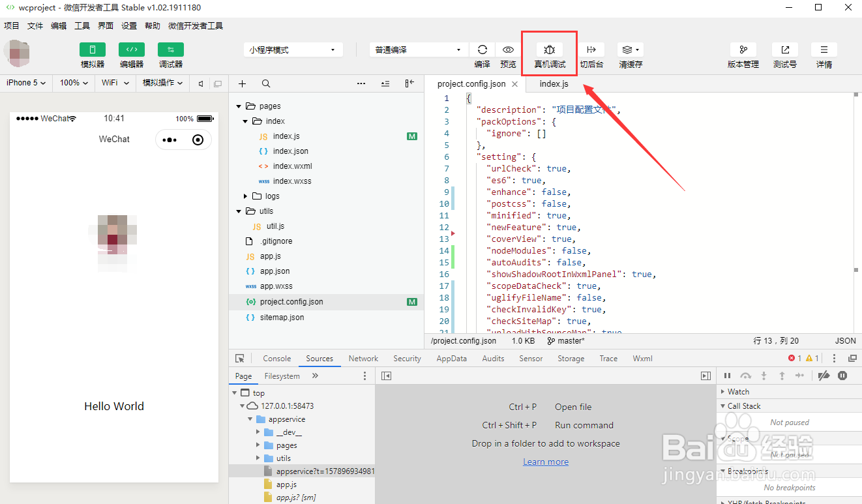The image size is (862, 504).
Task: Hide the Sources navigator pane icon
Action: (386, 376)
